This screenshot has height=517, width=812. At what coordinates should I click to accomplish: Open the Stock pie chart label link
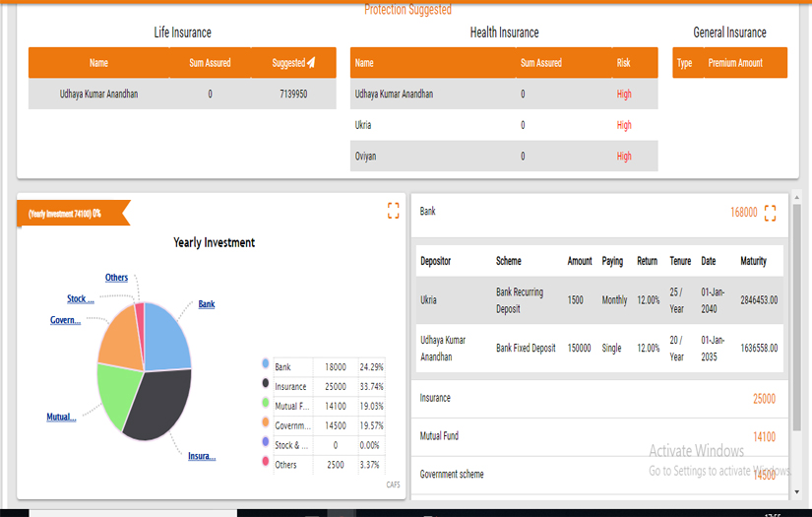coord(81,299)
